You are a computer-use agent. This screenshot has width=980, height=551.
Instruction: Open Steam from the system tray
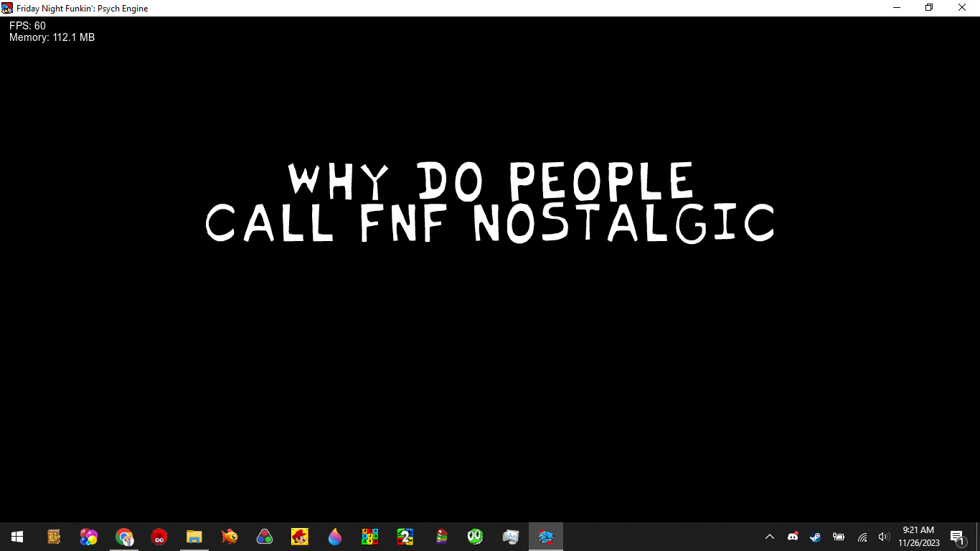816,537
